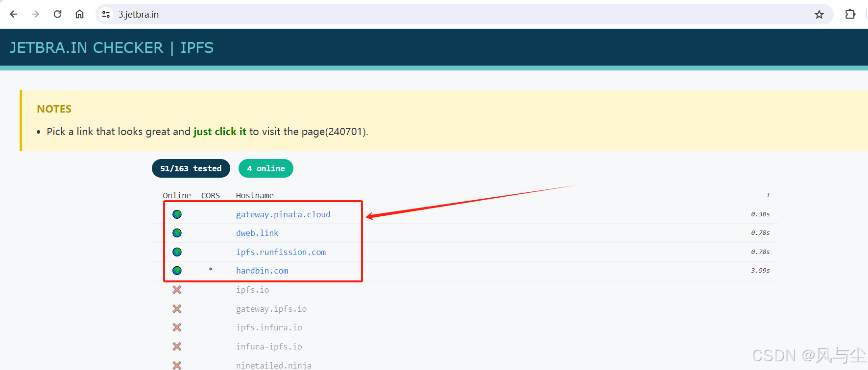Click the 0.78s response time for dweb.link
The image size is (868, 370).
click(760, 233)
